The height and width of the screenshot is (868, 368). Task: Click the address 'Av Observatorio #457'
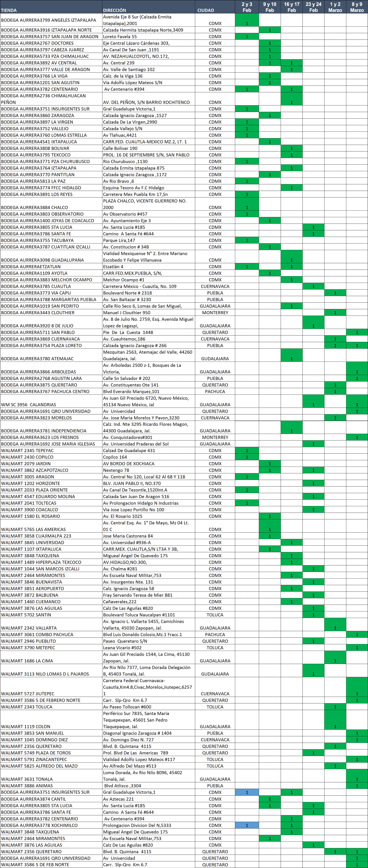125,214
